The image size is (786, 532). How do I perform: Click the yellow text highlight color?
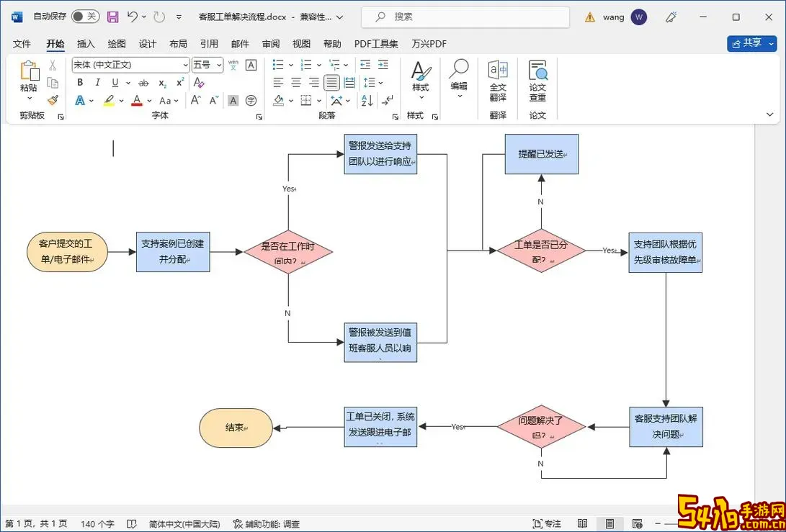point(110,101)
